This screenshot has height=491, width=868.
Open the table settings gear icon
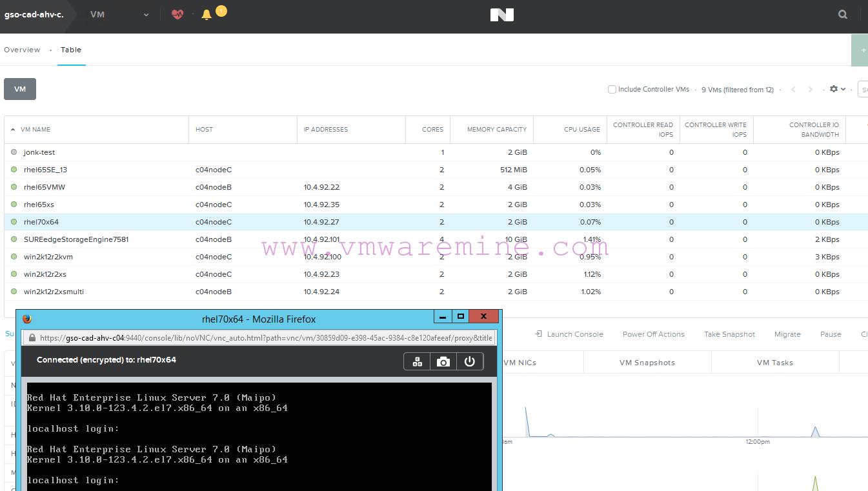(834, 89)
